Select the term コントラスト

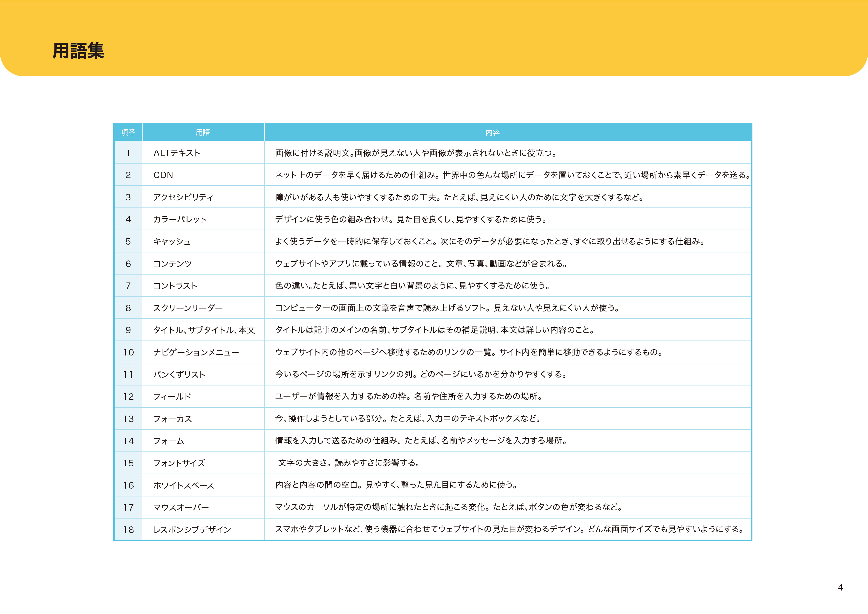coord(175,286)
